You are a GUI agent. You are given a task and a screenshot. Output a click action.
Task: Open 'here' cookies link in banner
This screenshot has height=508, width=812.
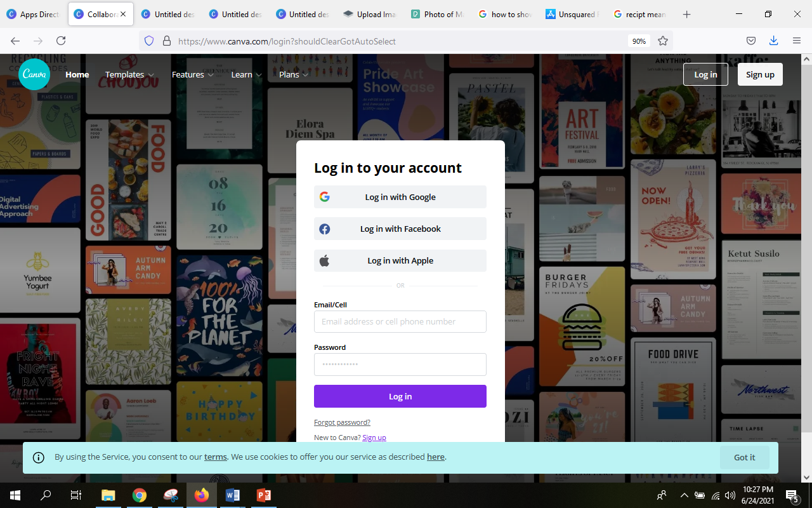436,457
